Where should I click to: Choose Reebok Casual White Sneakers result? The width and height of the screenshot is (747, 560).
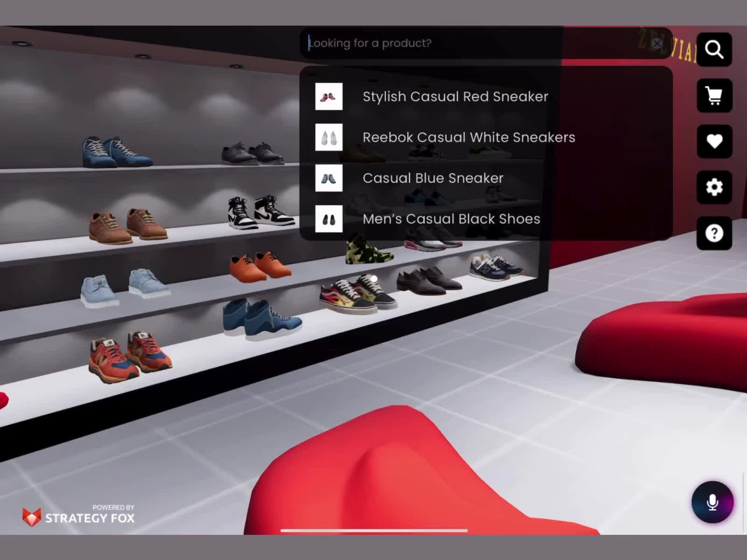(468, 137)
